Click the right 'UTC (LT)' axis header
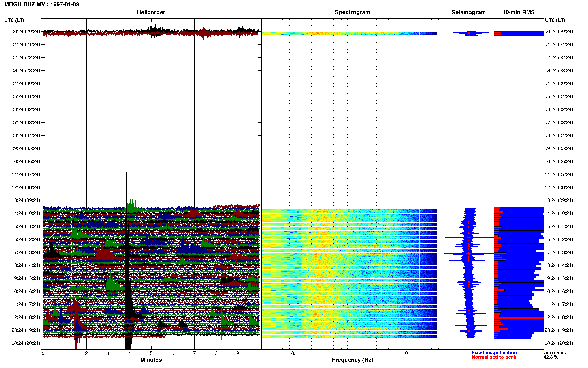588x368 pixels. (555, 20)
